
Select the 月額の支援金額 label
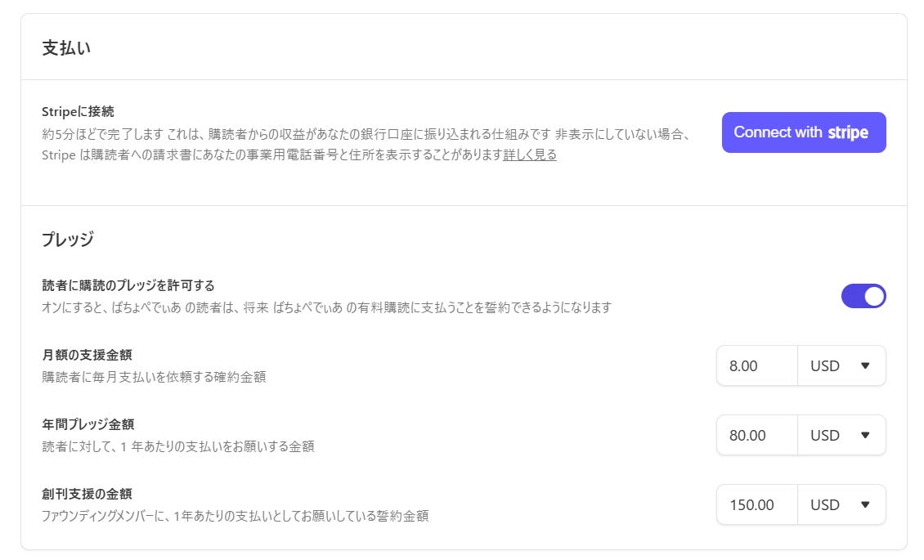[x=87, y=355]
